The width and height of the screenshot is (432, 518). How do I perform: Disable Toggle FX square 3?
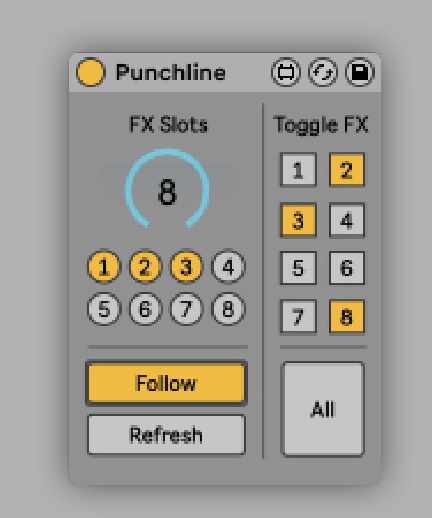point(298,220)
